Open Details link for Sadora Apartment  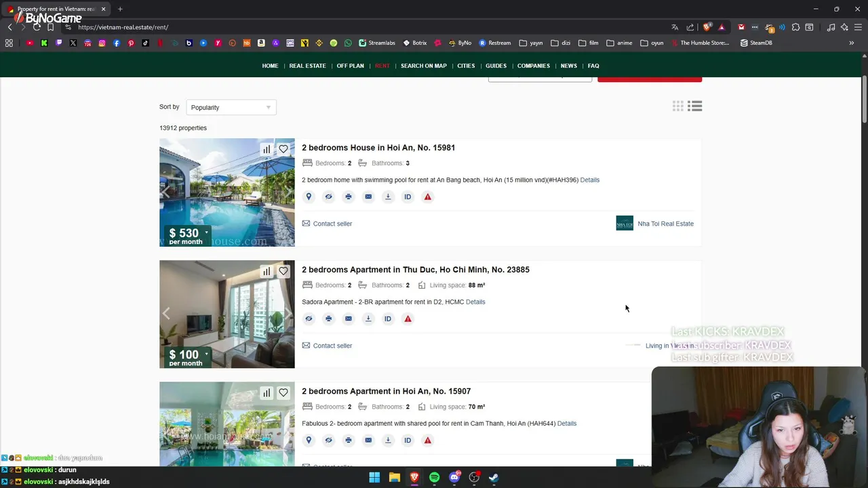[475, 302]
